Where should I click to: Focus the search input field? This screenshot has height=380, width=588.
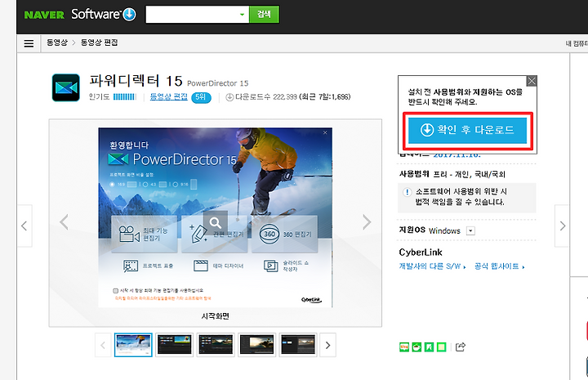tap(192, 14)
